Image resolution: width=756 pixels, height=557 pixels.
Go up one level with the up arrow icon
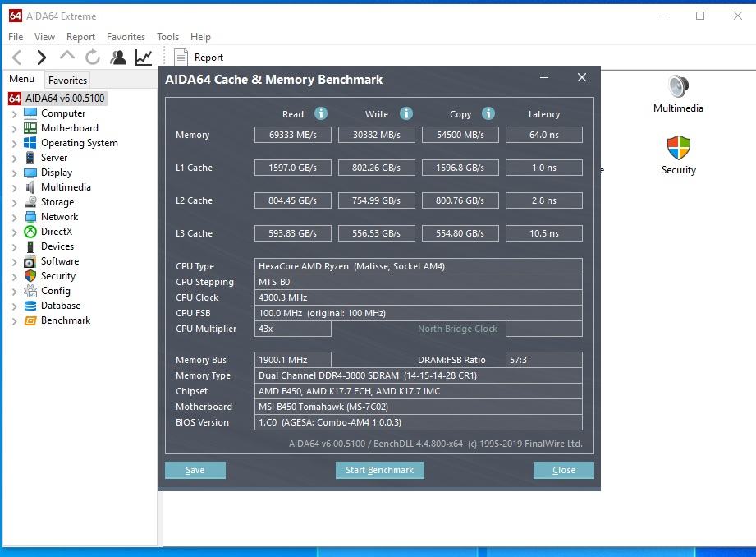(x=67, y=56)
